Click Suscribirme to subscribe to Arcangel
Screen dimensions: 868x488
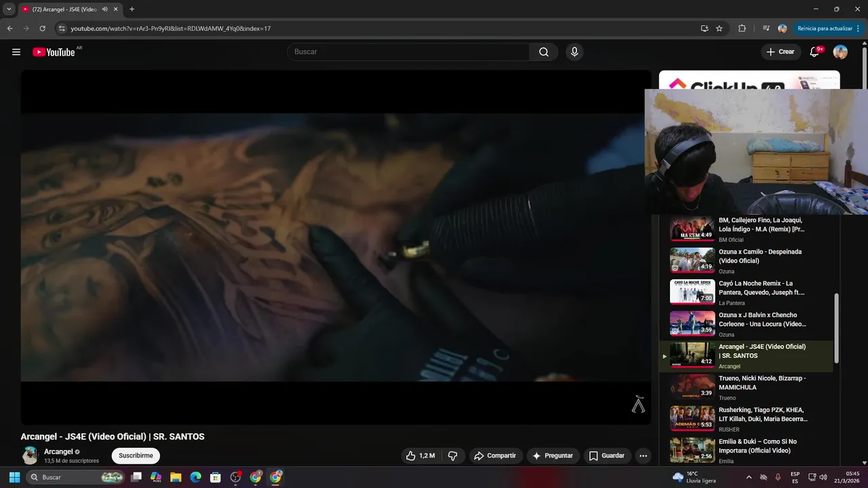[136, 456]
